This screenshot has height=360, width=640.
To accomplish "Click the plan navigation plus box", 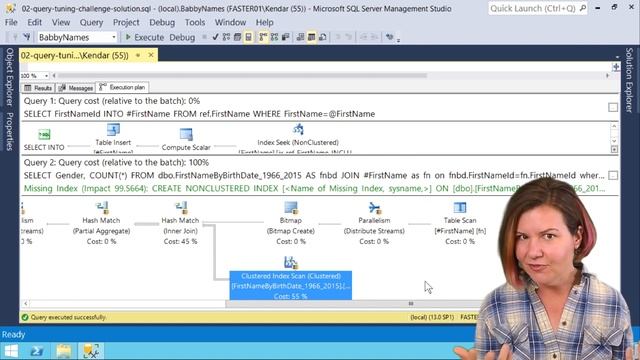I will coord(614,149).
